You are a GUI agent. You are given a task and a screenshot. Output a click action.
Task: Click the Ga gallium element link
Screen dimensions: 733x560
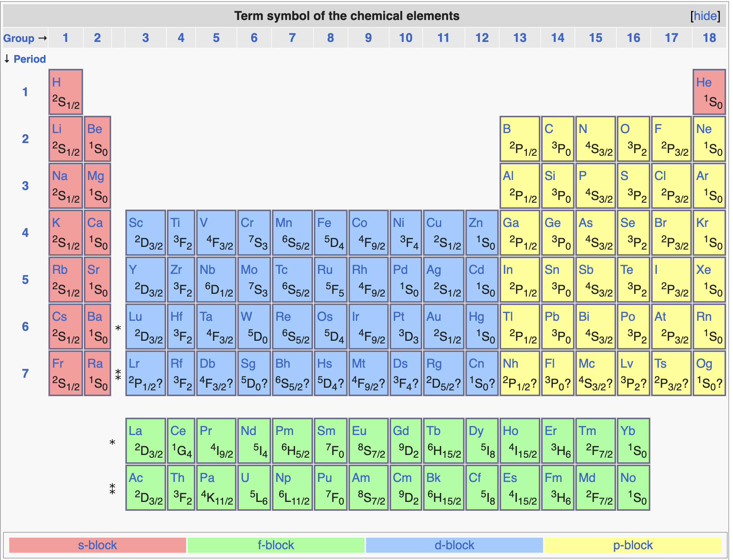pos(511,223)
